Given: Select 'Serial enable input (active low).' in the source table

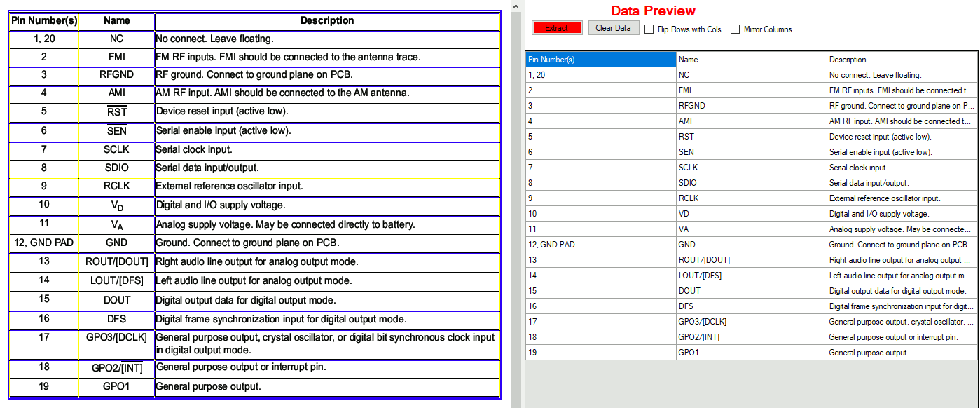Looking at the screenshot, I should [223, 130].
